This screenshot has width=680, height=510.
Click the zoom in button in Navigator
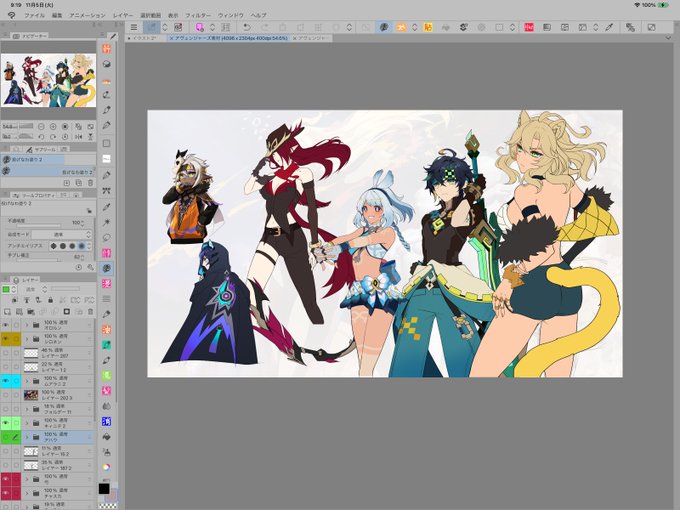[53, 127]
